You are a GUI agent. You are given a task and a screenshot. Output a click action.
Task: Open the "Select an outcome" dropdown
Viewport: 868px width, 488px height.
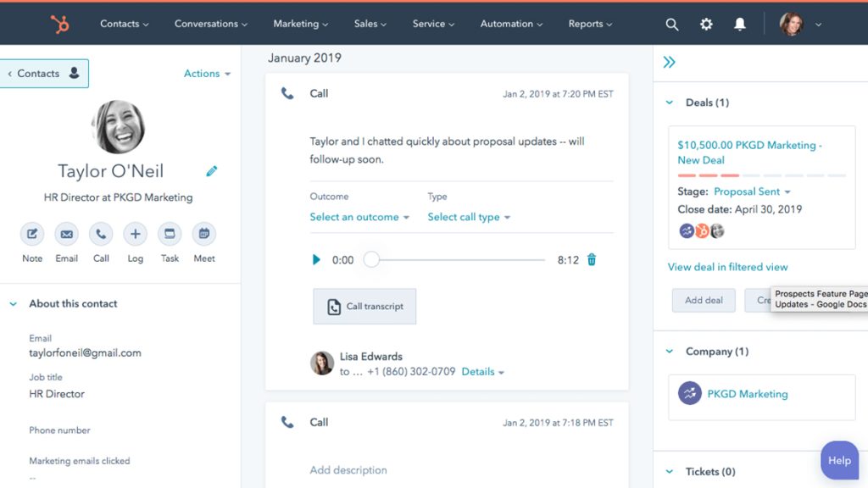coord(356,217)
